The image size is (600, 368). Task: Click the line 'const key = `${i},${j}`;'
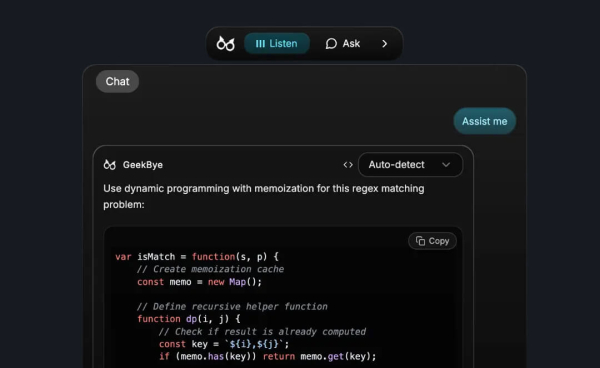click(224, 344)
